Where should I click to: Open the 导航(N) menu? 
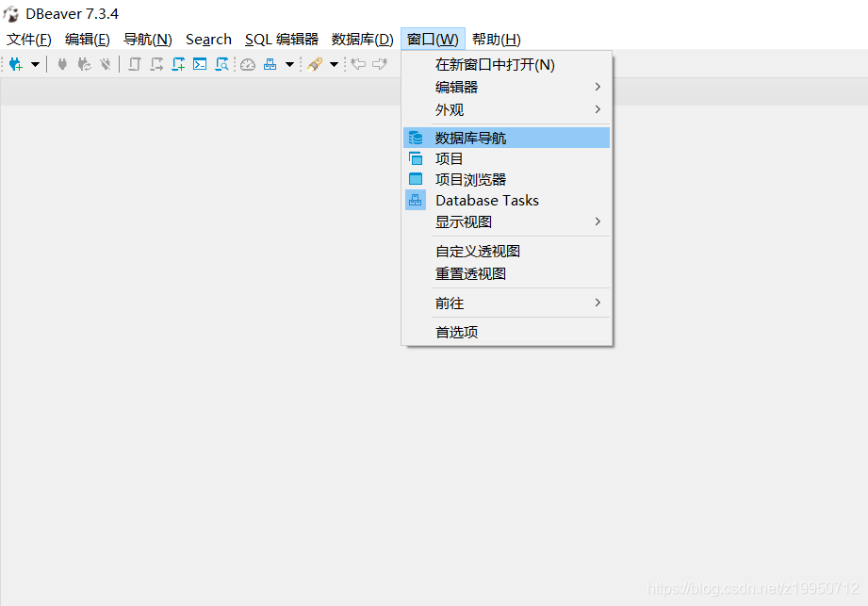coord(147,40)
